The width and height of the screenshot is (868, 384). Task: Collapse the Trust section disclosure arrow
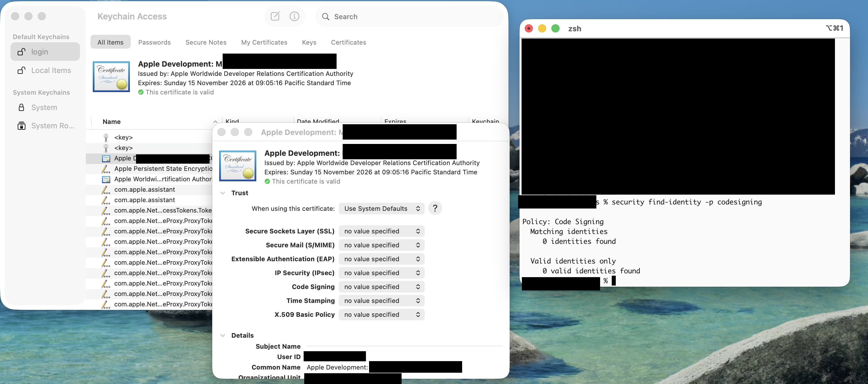click(x=222, y=193)
